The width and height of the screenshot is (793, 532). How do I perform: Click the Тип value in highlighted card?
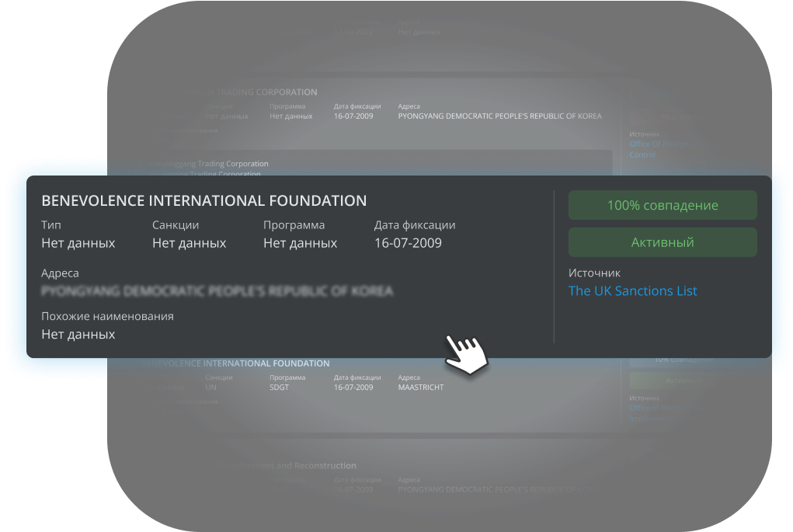[x=78, y=243]
